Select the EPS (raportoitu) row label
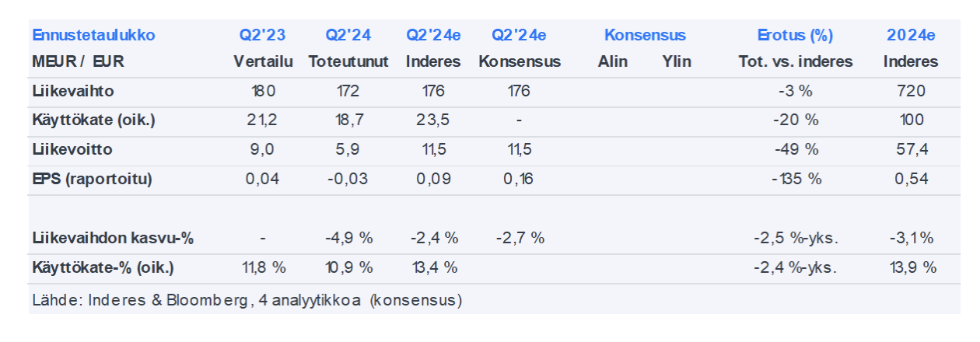The height and width of the screenshot is (342, 980). 92,179
